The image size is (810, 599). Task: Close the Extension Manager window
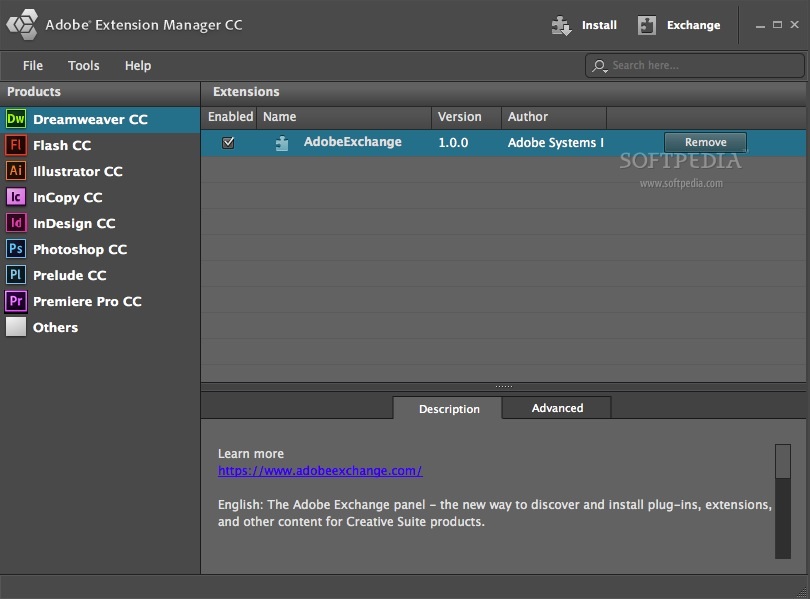click(x=795, y=24)
